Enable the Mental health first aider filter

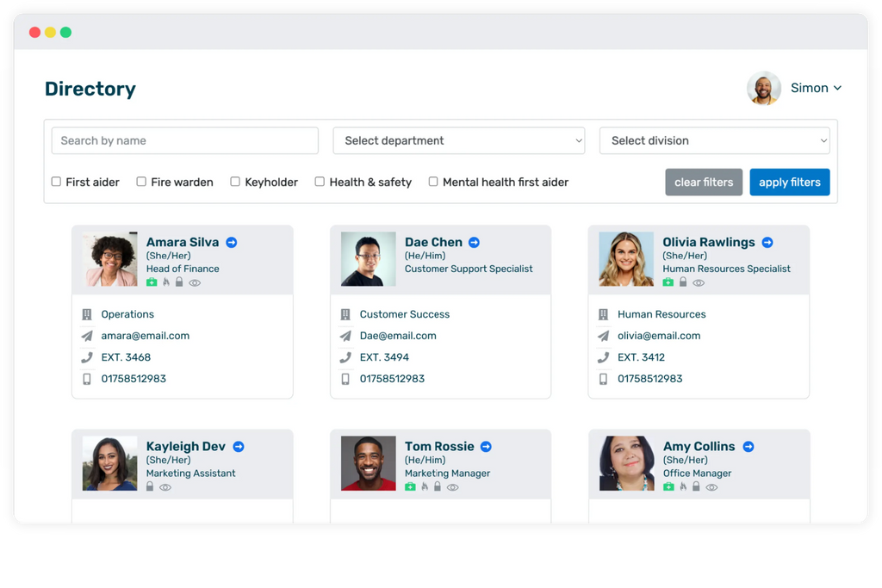[x=433, y=182]
